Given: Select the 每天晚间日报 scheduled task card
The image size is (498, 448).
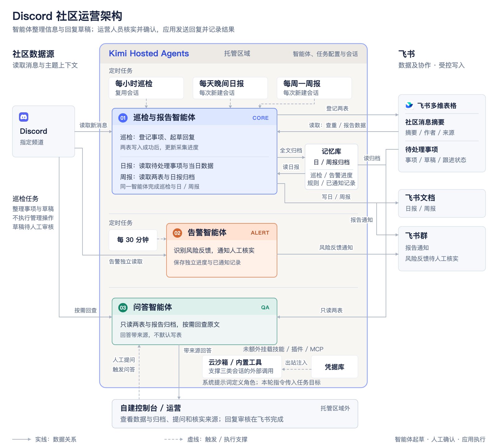Looking at the screenshot, I should point(230,88).
